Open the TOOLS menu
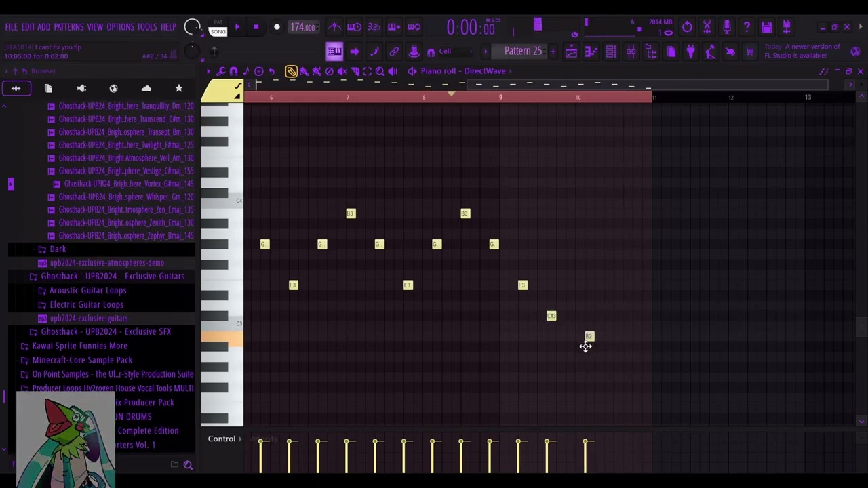The image size is (868, 488). click(147, 27)
